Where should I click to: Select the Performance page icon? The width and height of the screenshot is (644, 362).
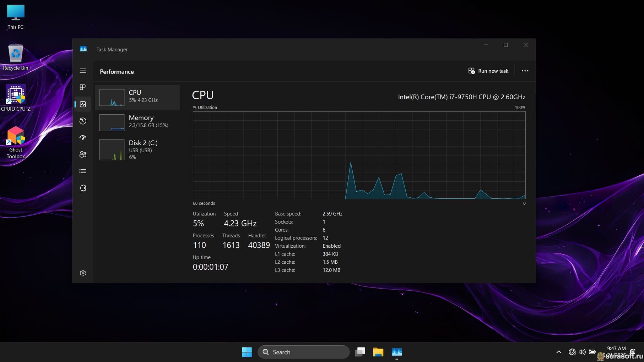[x=83, y=104]
